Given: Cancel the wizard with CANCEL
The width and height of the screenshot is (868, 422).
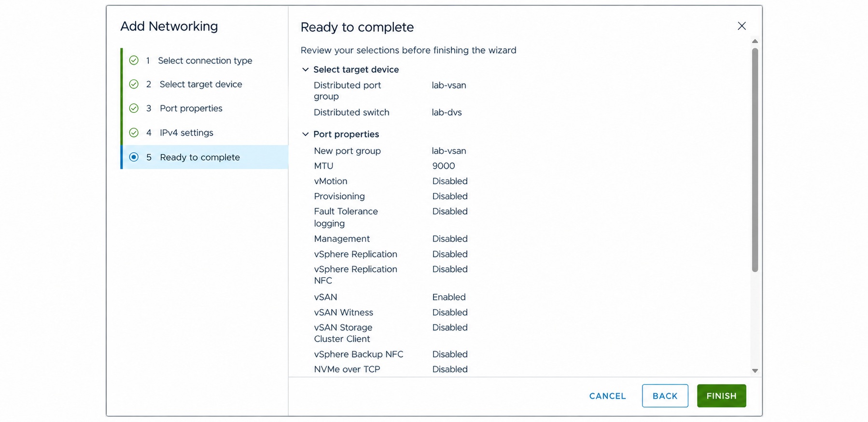Looking at the screenshot, I should pyautogui.click(x=607, y=395).
